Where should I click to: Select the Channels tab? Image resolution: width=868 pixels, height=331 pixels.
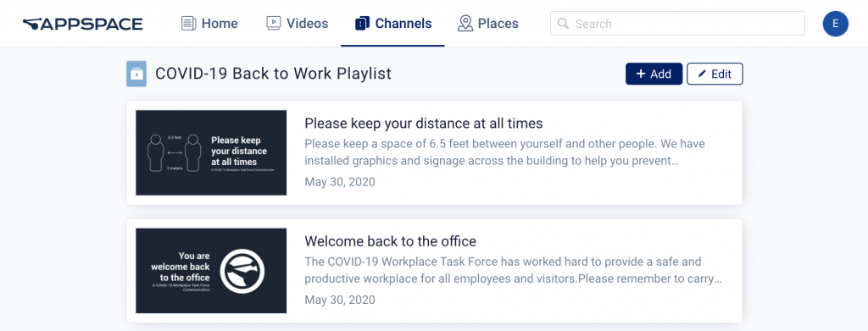(x=393, y=23)
